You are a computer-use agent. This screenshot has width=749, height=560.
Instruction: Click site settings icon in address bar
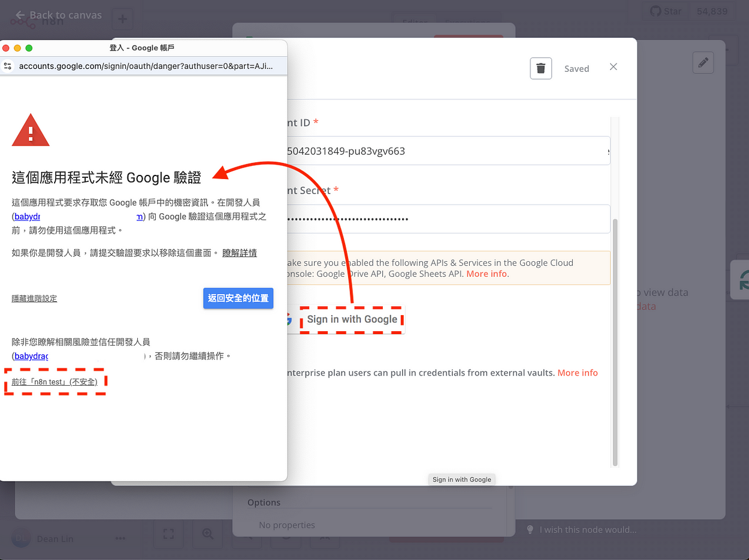point(8,66)
